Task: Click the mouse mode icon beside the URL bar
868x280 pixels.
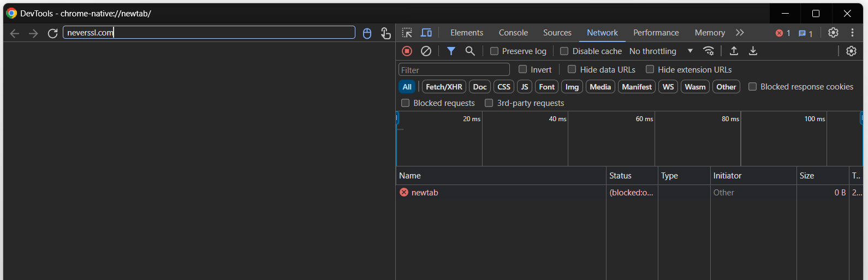Action: pos(367,33)
